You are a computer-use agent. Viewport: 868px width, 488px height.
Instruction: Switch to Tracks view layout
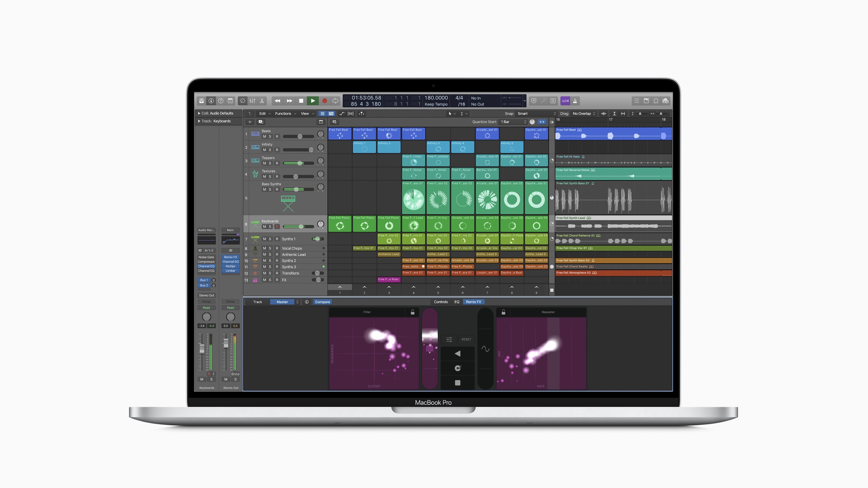[331, 114]
